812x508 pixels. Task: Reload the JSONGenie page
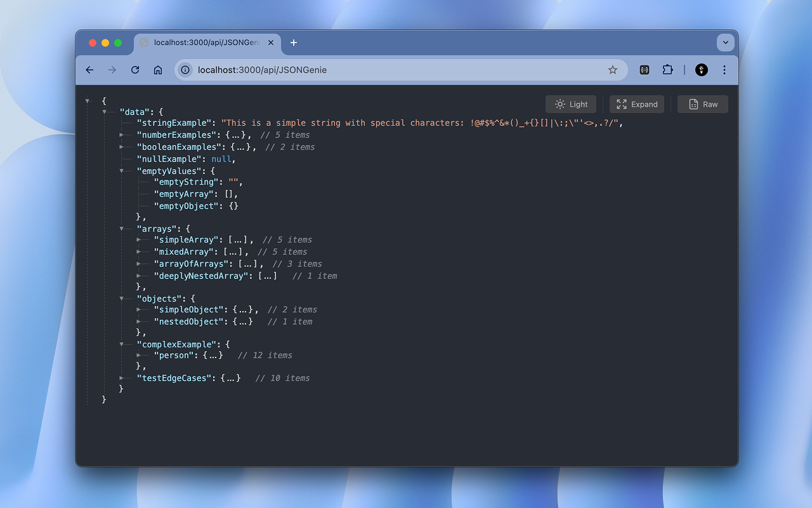click(134, 70)
